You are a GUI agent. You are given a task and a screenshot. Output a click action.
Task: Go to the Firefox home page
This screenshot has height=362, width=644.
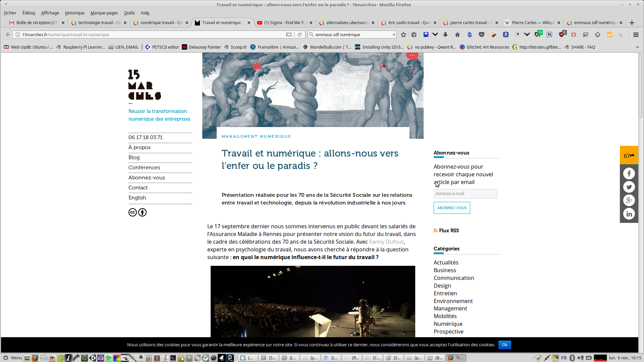[458, 35]
